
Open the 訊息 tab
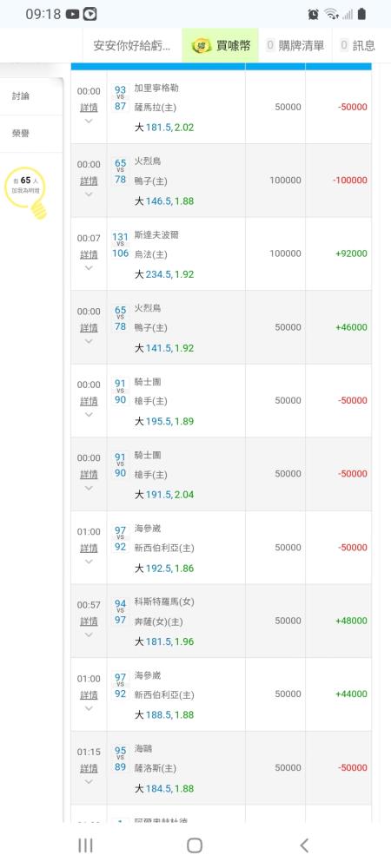[358, 45]
